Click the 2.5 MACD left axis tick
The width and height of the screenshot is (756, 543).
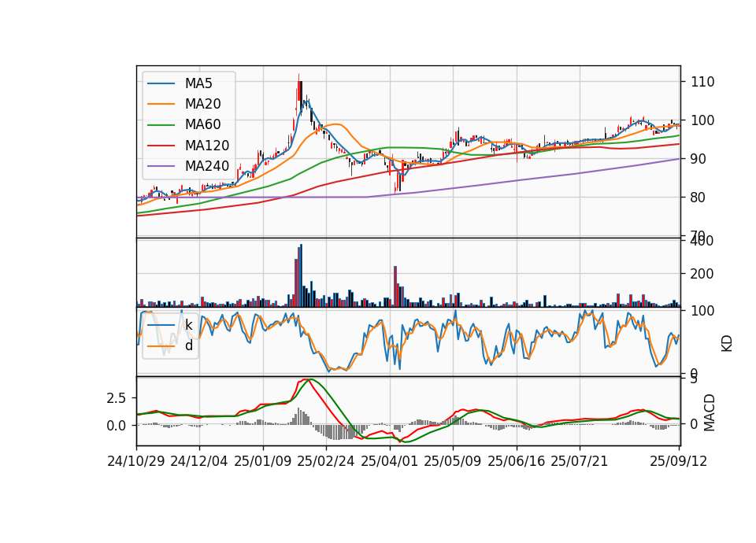pyautogui.click(x=116, y=398)
